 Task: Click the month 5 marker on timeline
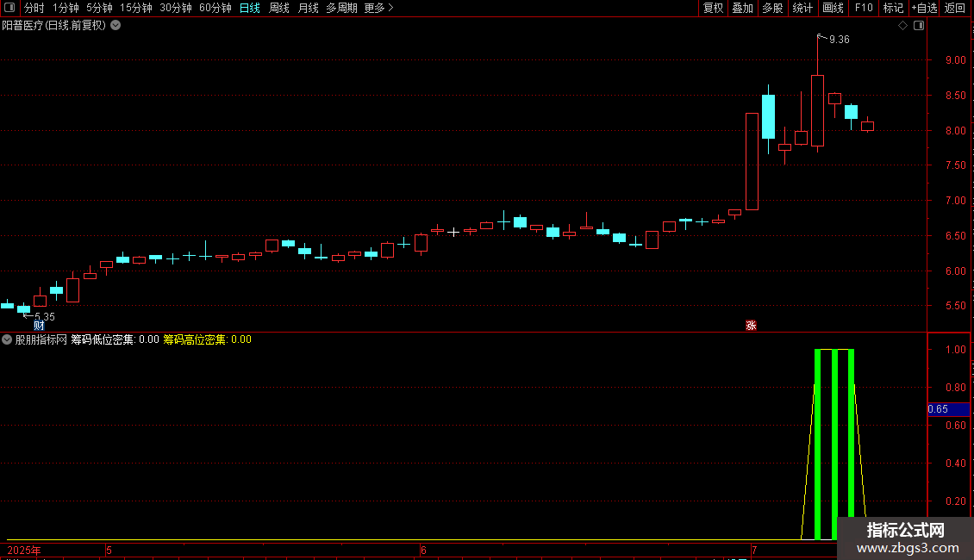click(109, 551)
